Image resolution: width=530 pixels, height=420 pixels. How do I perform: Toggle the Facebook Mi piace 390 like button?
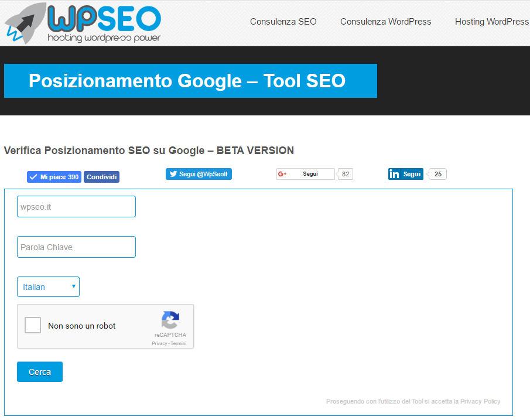pyautogui.click(x=54, y=176)
